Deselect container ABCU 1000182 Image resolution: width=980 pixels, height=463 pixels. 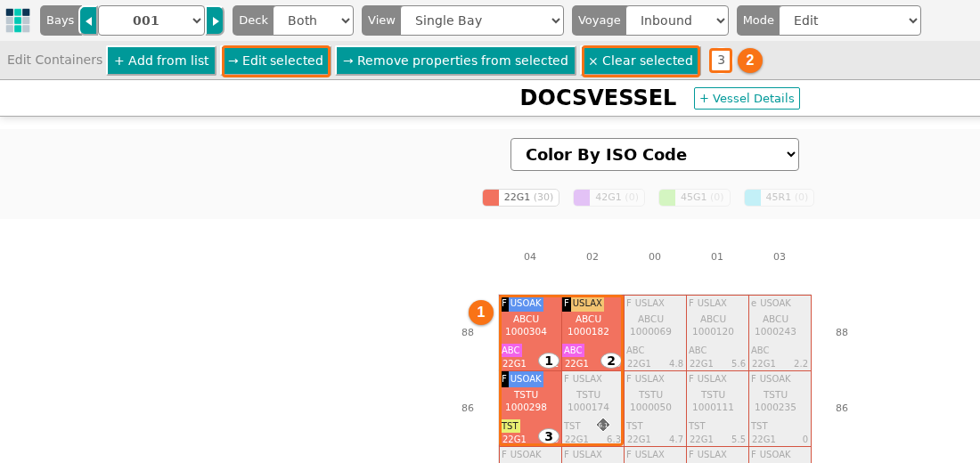pos(592,333)
